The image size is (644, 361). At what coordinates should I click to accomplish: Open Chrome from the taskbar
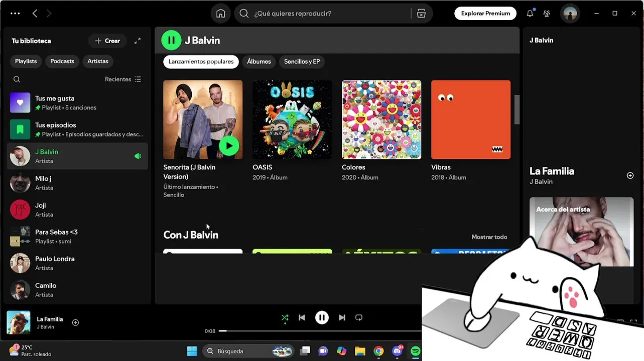click(x=378, y=351)
